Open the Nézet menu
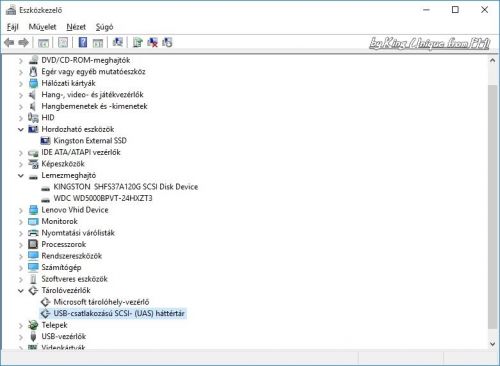The image size is (500, 366). pyautogui.click(x=76, y=27)
